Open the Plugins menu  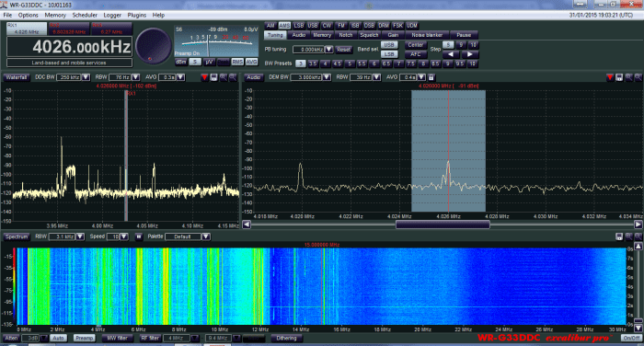tap(137, 16)
